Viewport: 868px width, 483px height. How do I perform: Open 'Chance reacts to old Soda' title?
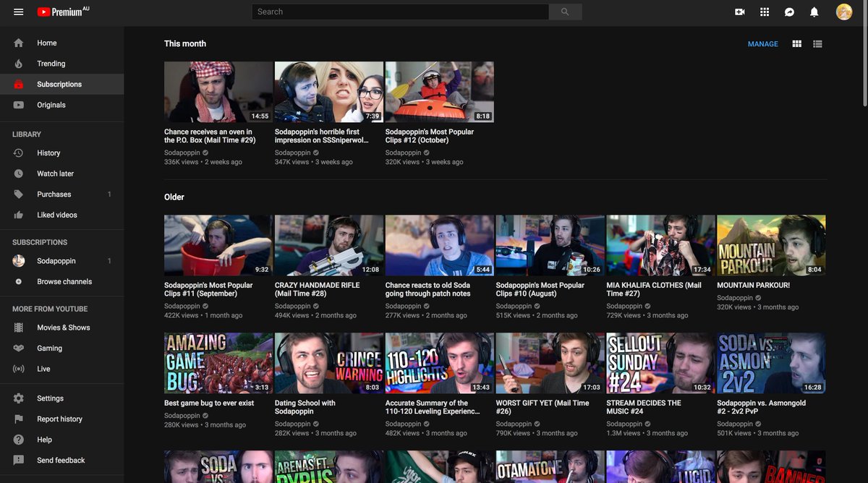[428, 289]
